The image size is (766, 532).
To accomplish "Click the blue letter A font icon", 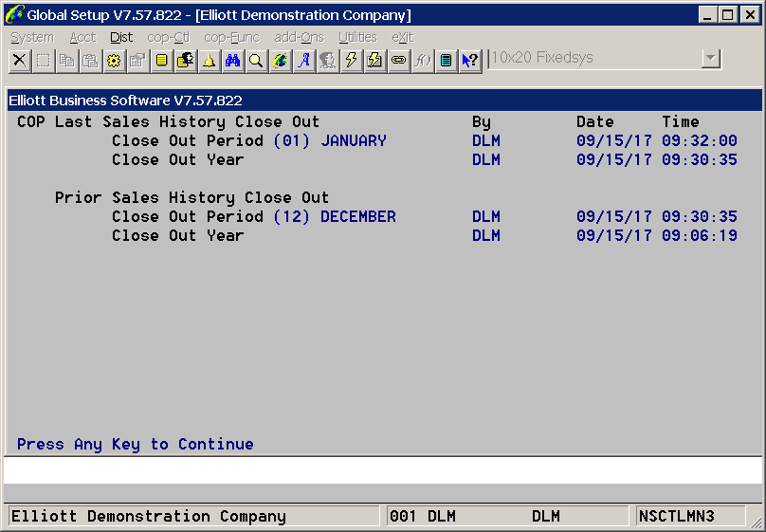I will pyautogui.click(x=304, y=61).
